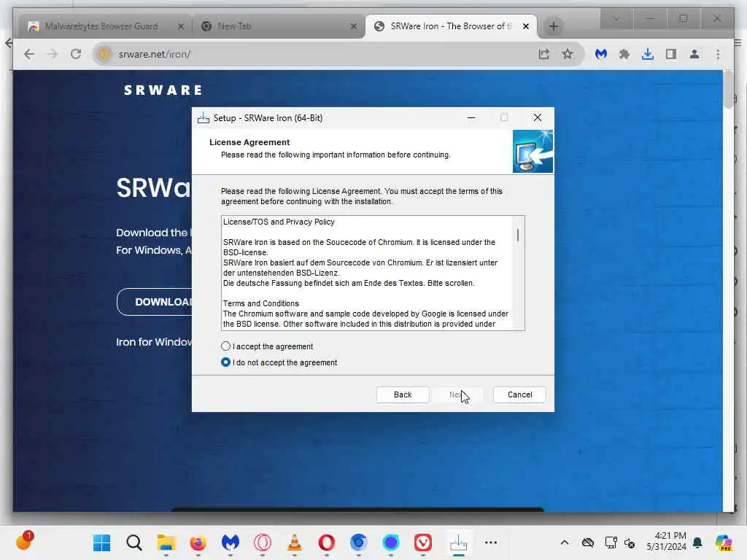This screenshot has width=747, height=560.
Task: Open the browser profile icon
Action: (694, 54)
